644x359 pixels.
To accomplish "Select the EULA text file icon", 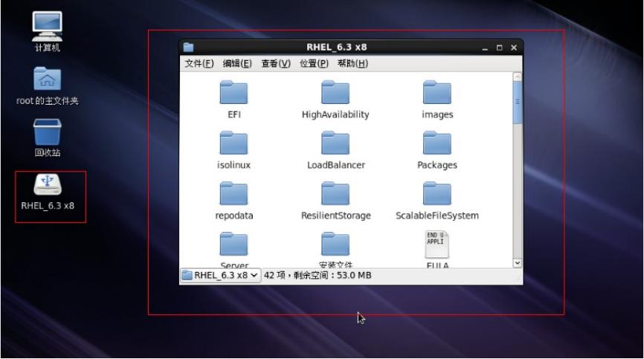I will click(437, 245).
